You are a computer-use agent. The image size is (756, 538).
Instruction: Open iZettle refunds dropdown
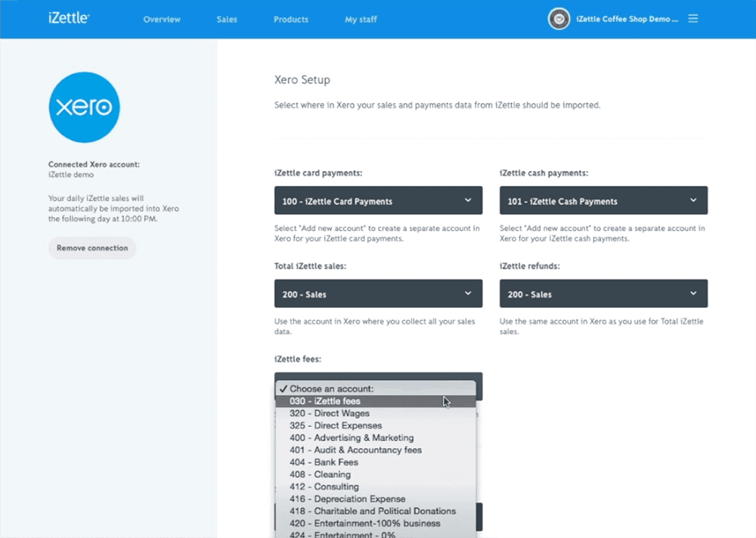(x=603, y=294)
